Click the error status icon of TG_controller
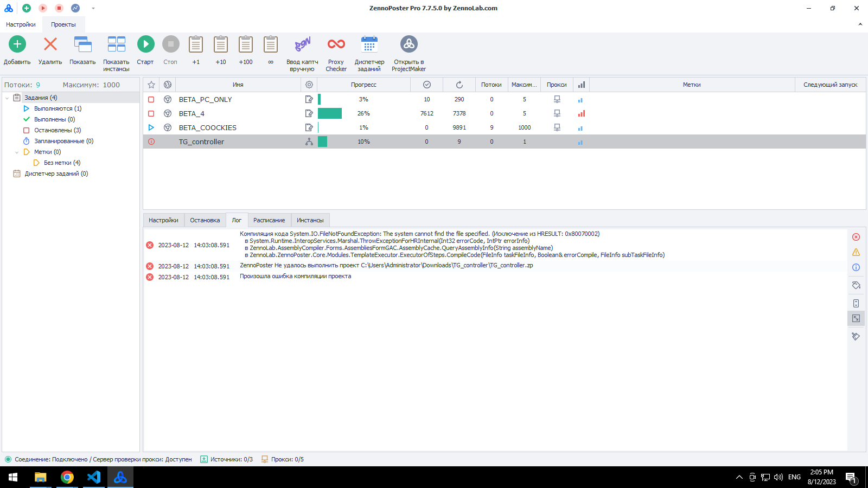 point(151,142)
